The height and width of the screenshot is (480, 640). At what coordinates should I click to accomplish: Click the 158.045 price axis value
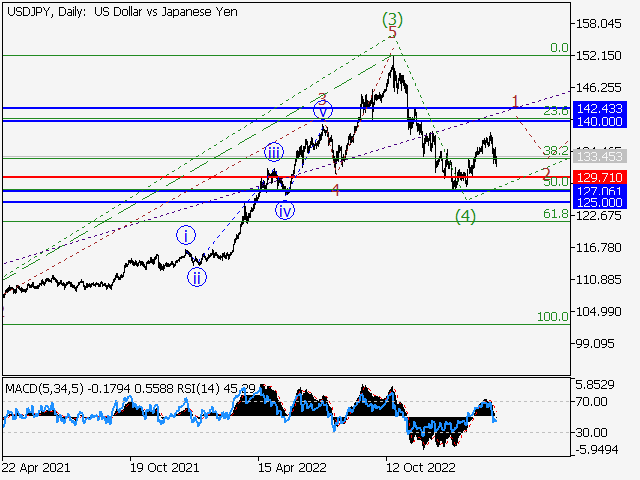598,24
